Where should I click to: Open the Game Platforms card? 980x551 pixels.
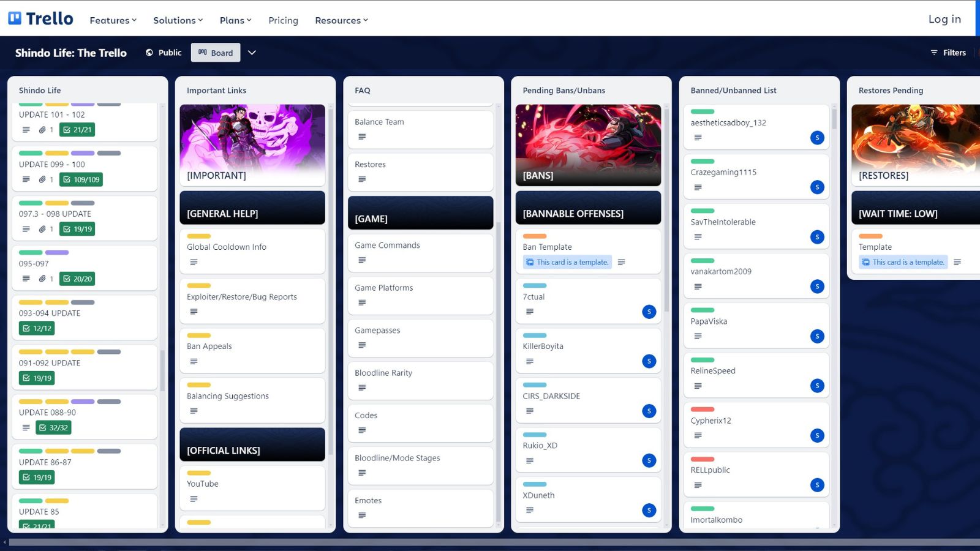point(420,296)
